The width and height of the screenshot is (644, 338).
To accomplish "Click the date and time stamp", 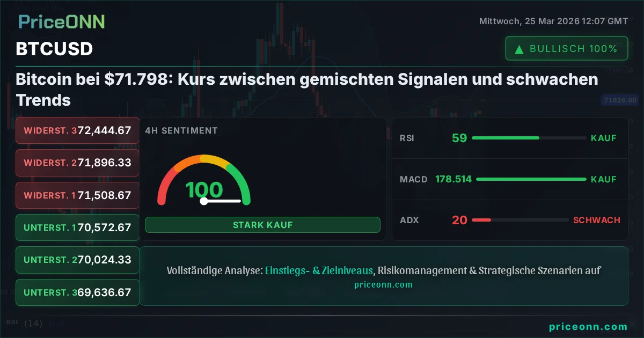I will pyautogui.click(x=553, y=21).
